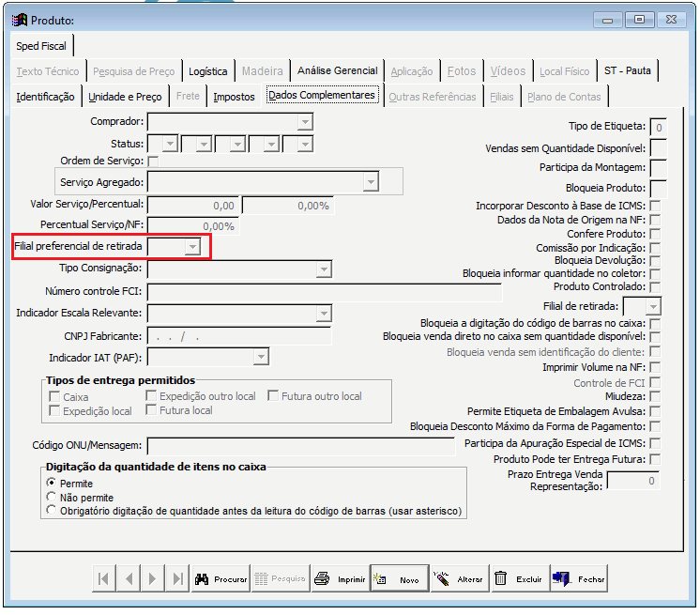Switch to the ST - Pauta tab
This screenshot has height=615, width=700.
[628, 70]
